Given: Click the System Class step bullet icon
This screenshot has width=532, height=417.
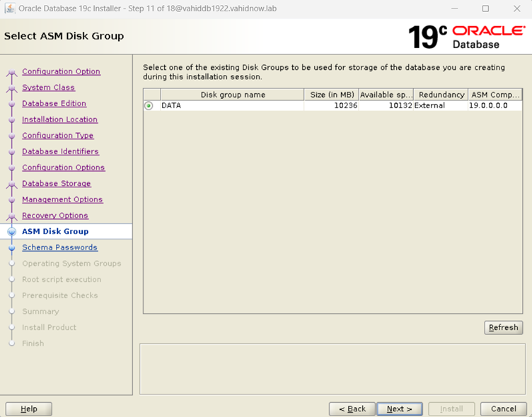Looking at the screenshot, I should (11, 88).
